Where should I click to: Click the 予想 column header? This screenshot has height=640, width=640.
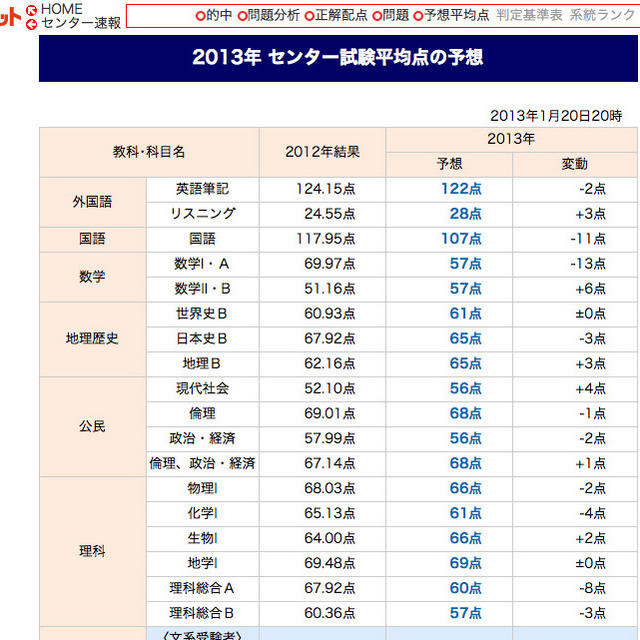(x=449, y=164)
